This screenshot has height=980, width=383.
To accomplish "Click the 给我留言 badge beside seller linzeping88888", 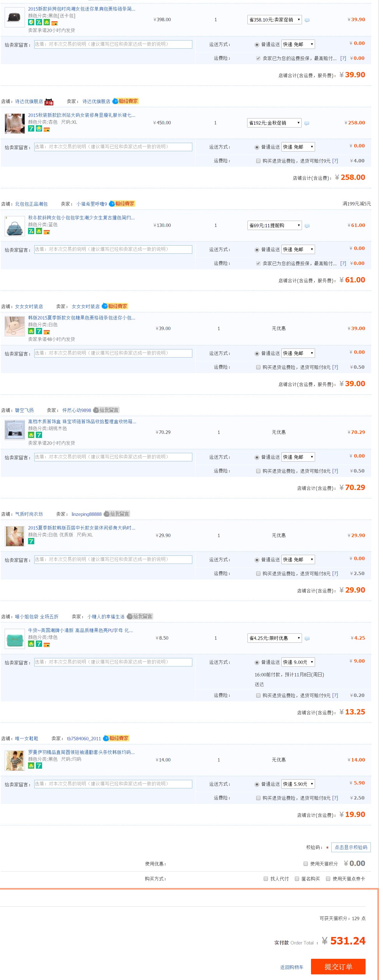I will [x=117, y=514].
